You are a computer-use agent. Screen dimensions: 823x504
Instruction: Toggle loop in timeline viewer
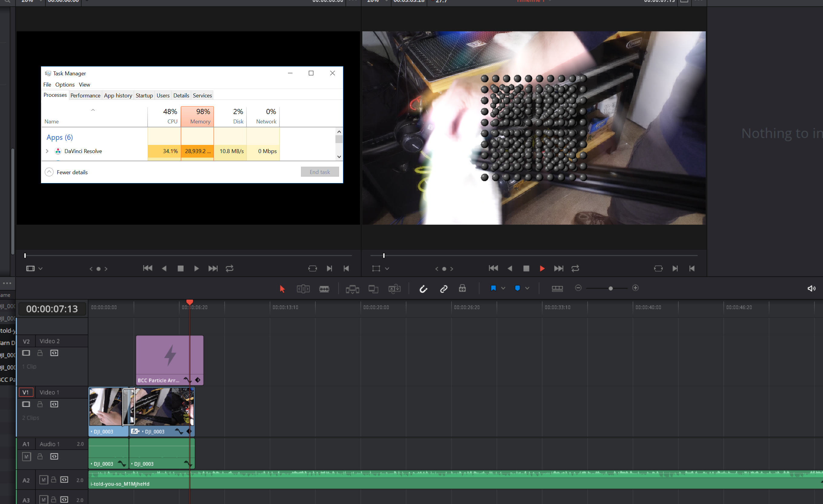(x=575, y=269)
